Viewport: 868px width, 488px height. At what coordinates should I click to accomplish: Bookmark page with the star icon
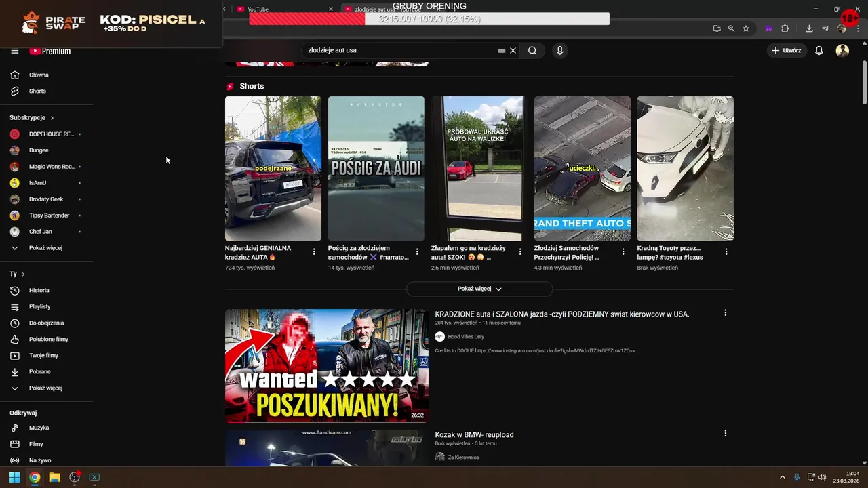[x=746, y=28]
